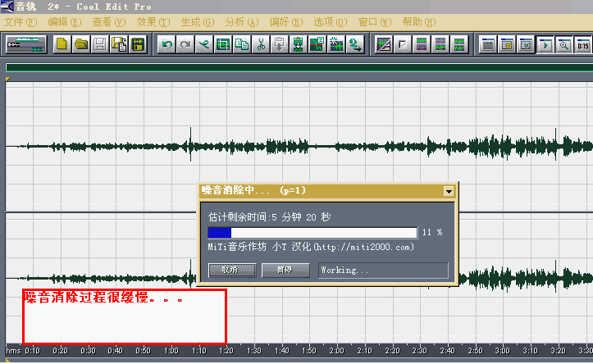This screenshot has height=364, width=593.
Task: Click the 1:00 mark on time ruler
Action: [x=171, y=351]
